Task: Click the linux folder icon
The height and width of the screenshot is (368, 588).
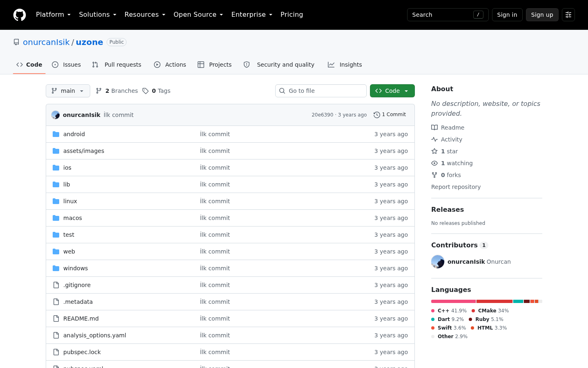Action: 56,201
